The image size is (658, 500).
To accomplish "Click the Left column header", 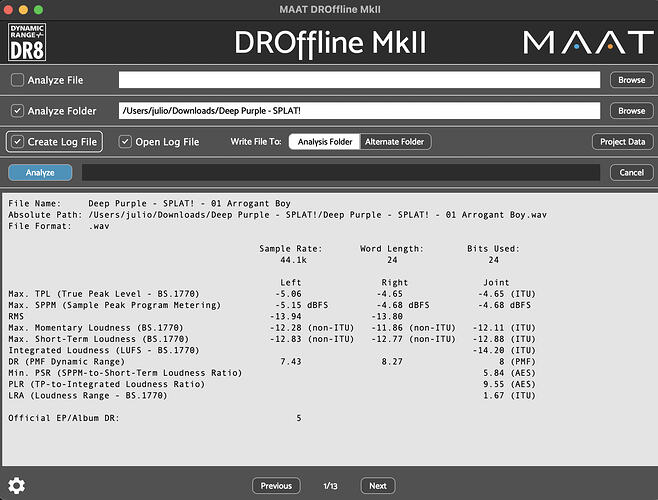I will pos(291,283).
